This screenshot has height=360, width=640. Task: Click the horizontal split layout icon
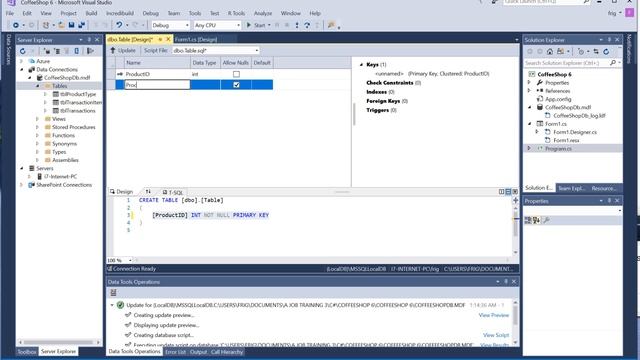pyautogui.click(x=508, y=191)
